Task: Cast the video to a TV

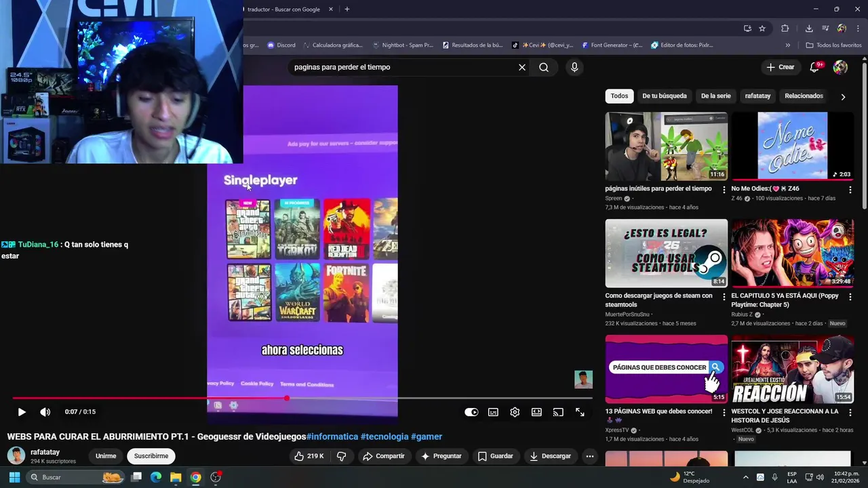Action: click(x=558, y=411)
